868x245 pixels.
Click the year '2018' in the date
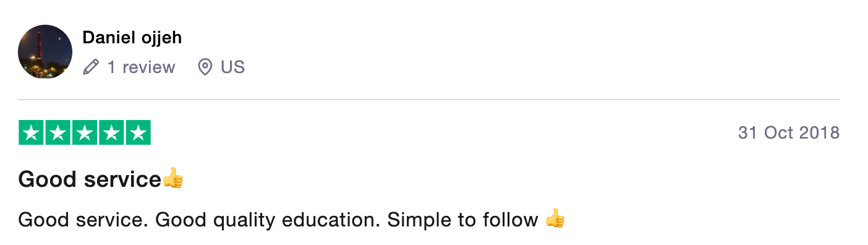(x=818, y=132)
